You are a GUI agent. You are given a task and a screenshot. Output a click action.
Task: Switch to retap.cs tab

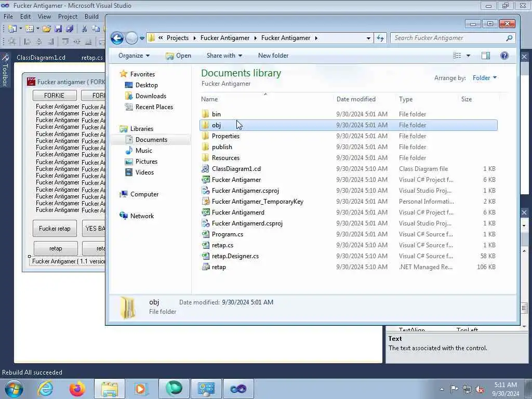[92, 58]
